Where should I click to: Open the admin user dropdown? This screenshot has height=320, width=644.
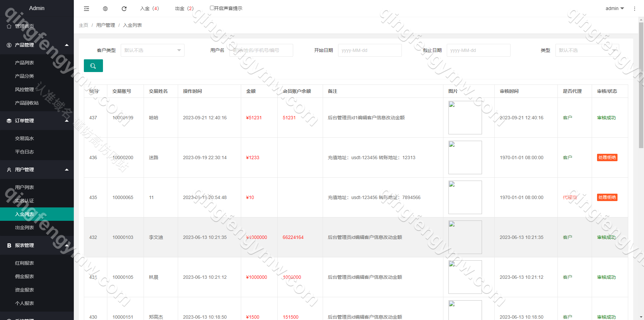pyautogui.click(x=614, y=8)
